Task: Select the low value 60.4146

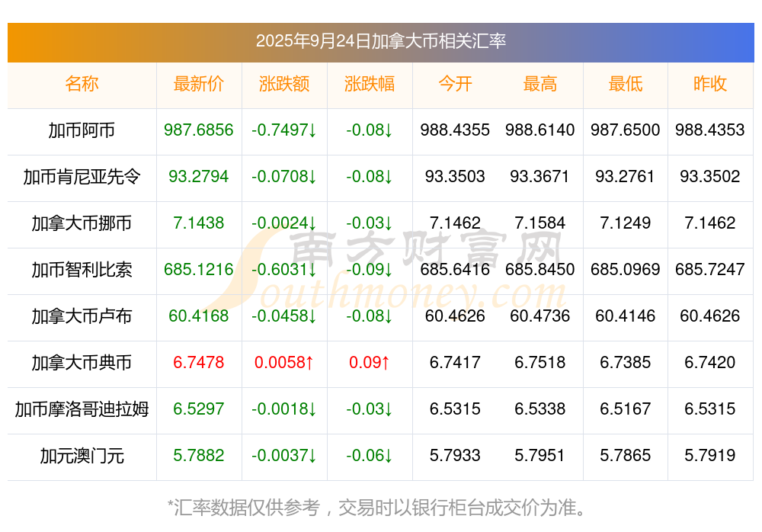Action: point(626,316)
